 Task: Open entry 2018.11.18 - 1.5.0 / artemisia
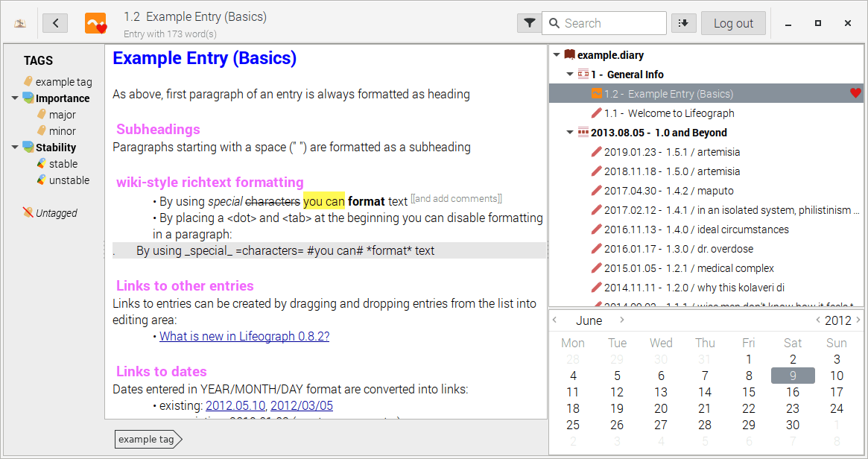[706, 171]
